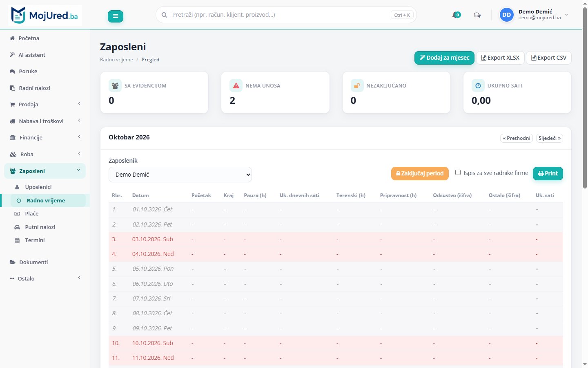Open the user account dropdown arrow
588x368 pixels.
point(566,15)
